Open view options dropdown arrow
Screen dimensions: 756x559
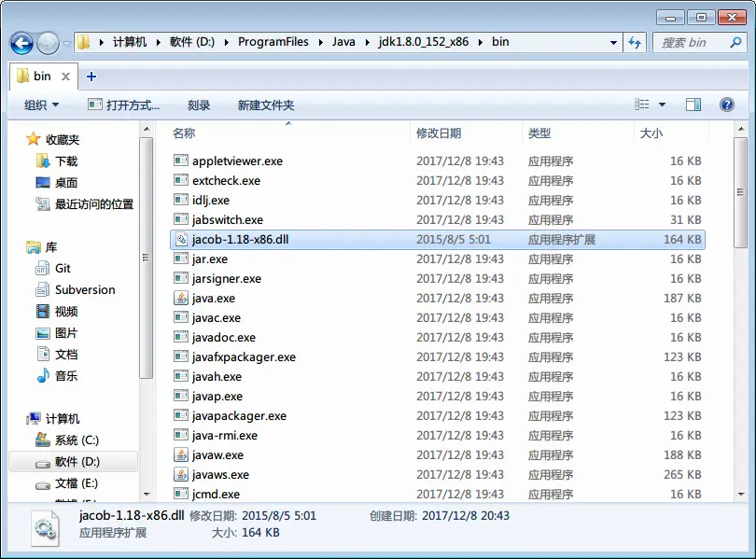(x=662, y=105)
